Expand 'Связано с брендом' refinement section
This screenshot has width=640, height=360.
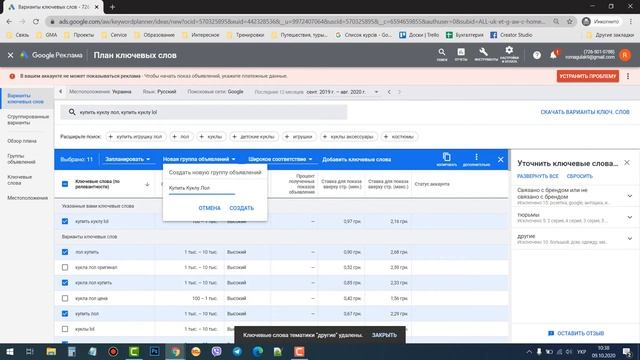[x=630, y=196]
